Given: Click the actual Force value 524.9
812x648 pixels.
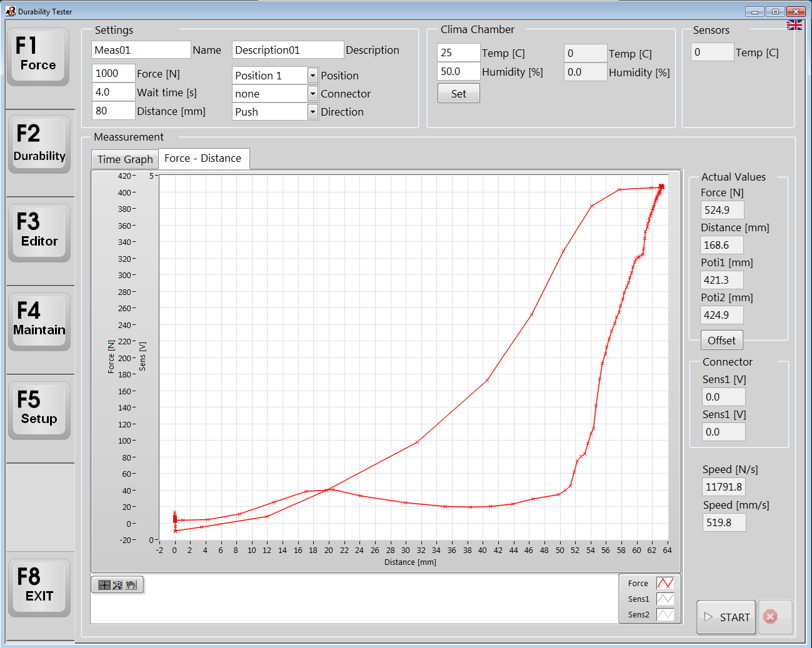Looking at the screenshot, I should 723,210.
